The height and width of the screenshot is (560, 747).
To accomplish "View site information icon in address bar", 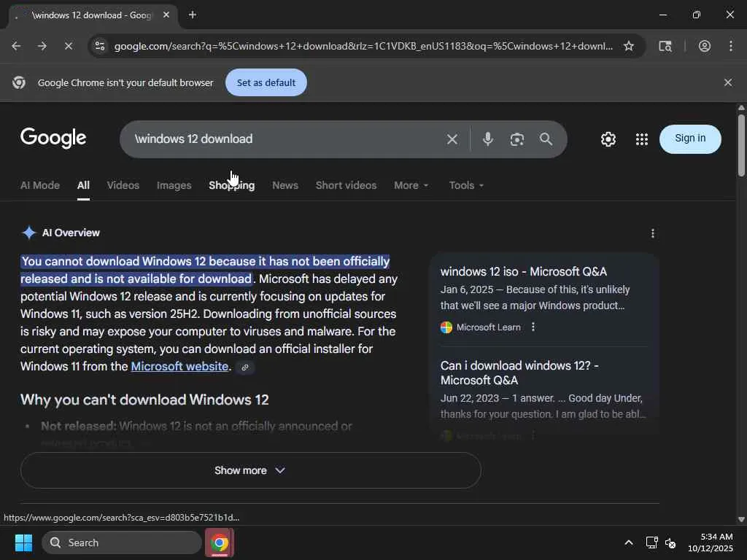I will pyautogui.click(x=100, y=46).
